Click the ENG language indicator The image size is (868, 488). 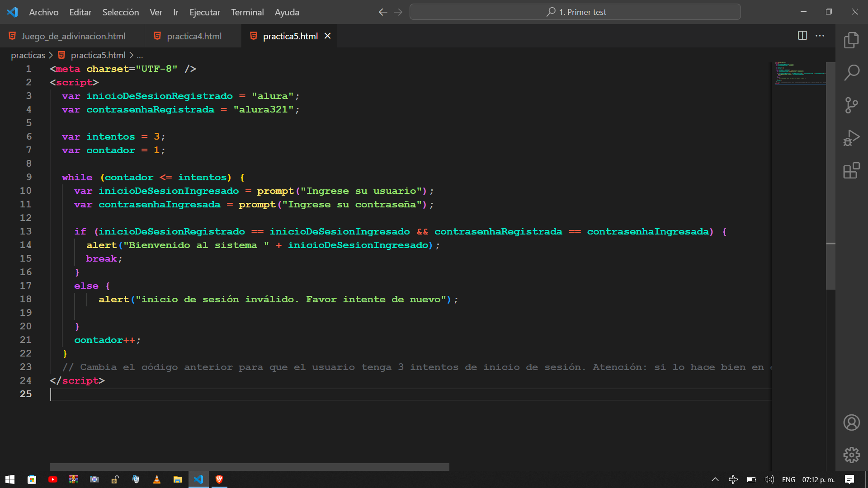coord(788,479)
